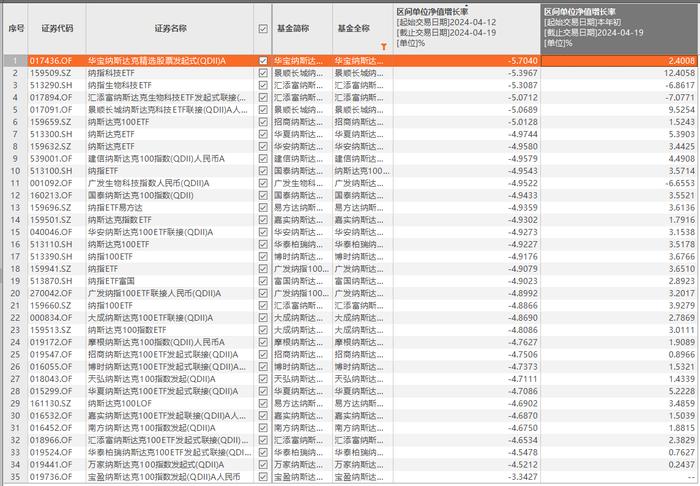Select security code 018966.OF
This screenshot has height=486, width=700.
[x=51, y=440]
